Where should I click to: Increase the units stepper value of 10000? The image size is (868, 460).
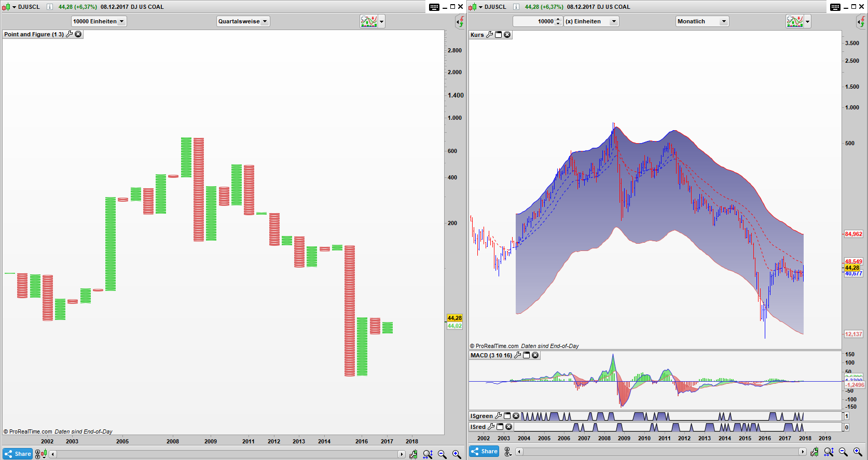(x=558, y=19)
